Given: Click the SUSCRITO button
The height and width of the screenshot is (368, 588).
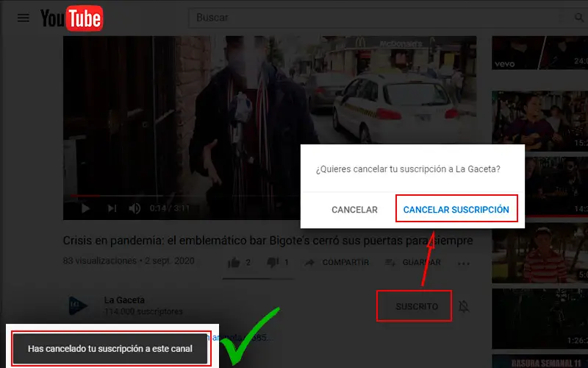Looking at the screenshot, I should [x=414, y=306].
